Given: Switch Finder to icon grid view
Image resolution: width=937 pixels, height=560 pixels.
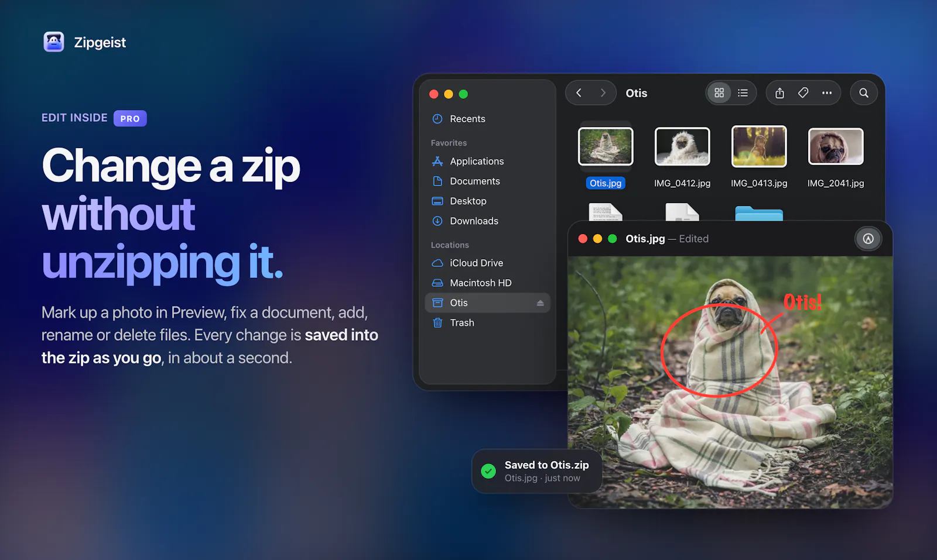Looking at the screenshot, I should 719,93.
